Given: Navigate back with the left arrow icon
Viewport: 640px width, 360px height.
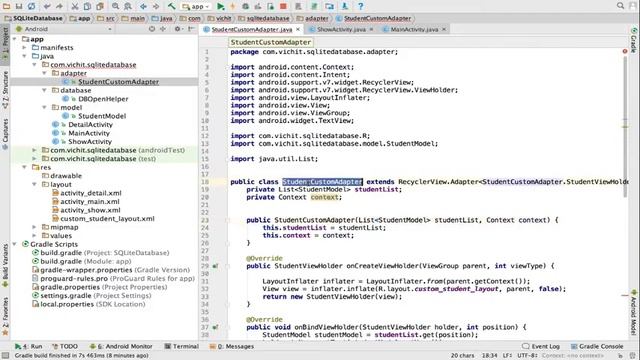Looking at the screenshot, I should [x=143, y=7].
